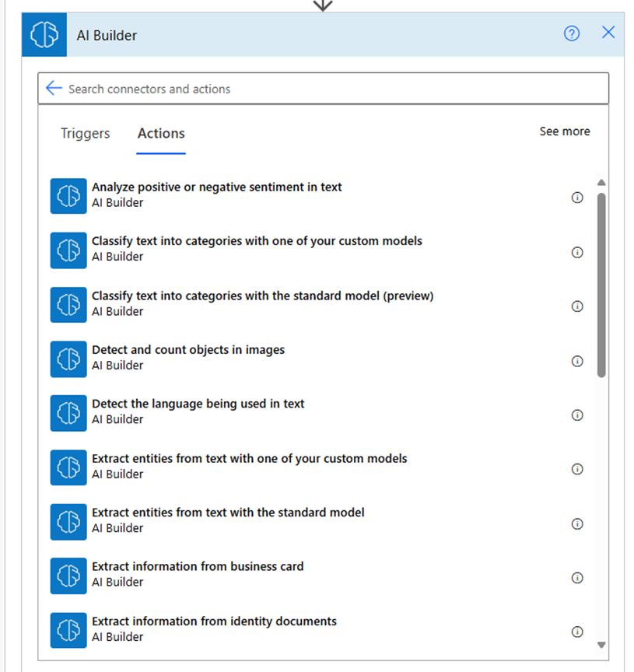This screenshot has width=634, height=672.
Task: Show info for Extract information from business card
Action: (x=577, y=578)
